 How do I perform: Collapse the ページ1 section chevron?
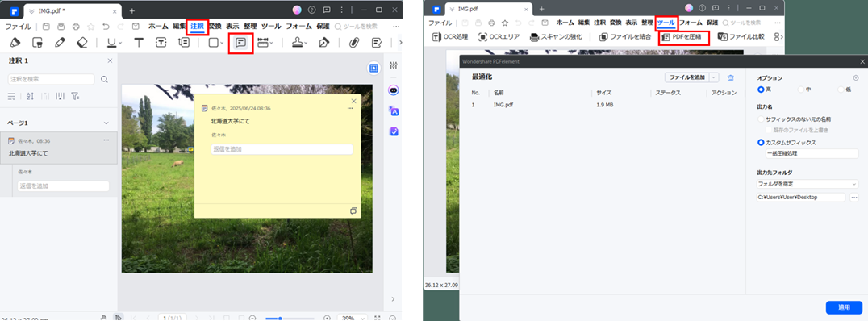click(x=106, y=123)
